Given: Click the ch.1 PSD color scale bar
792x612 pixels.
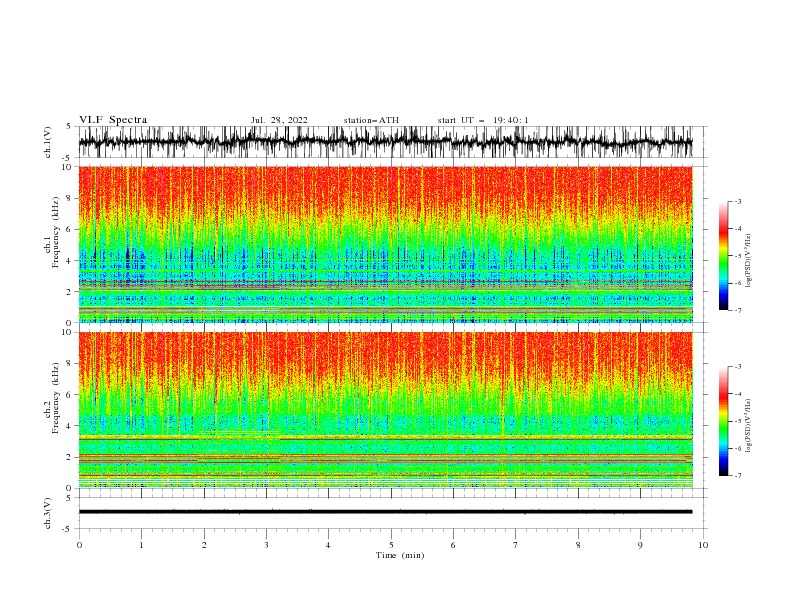Looking at the screenshot, I should click(723, 256).
